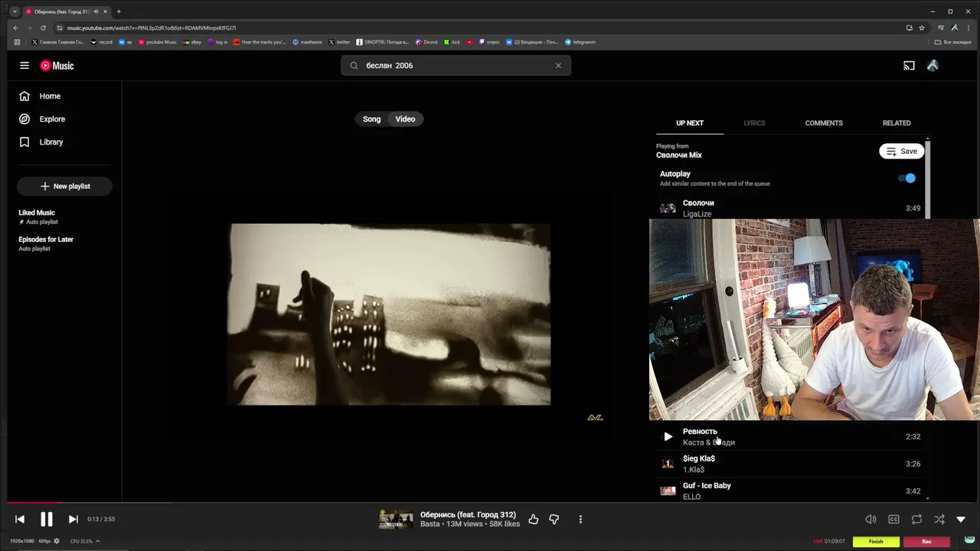Open the youtube Music bookmark
The height and width of the screenshot is (551, 980).
[x=158, y=42]
